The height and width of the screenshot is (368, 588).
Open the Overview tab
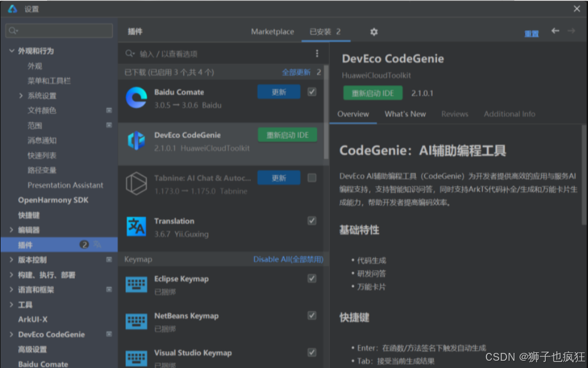pyautogui.click(x=353, y=114)
